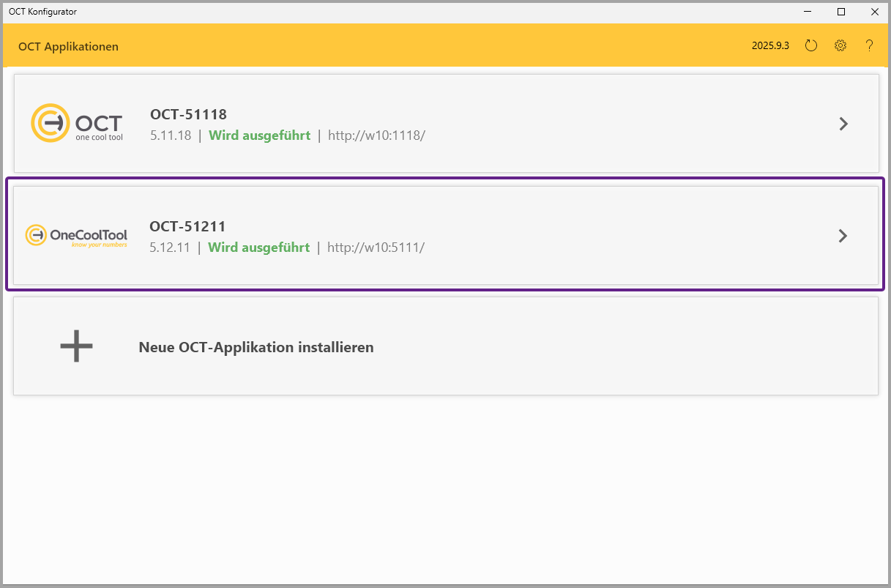Open the http://w10:5111/ link

point(376,248)
